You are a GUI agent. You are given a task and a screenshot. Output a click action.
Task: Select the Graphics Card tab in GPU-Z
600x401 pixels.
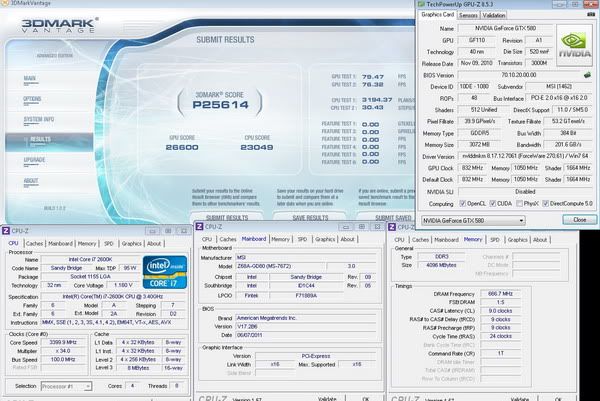437,15
